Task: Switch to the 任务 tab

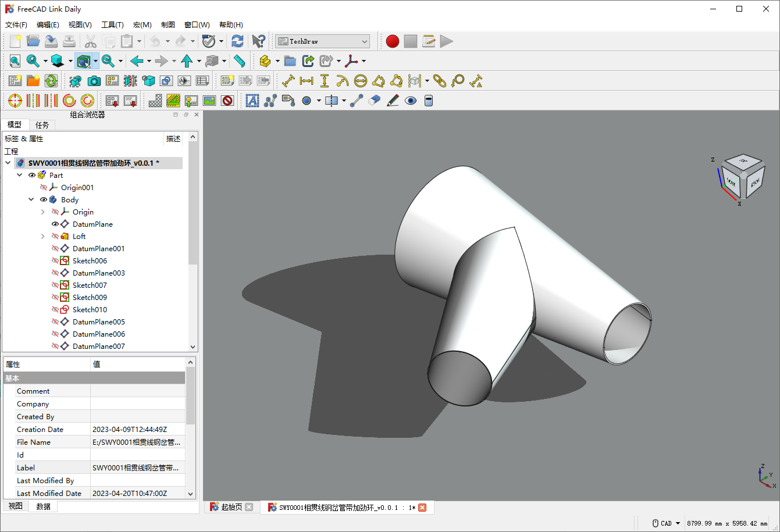Action: point(42,125)
